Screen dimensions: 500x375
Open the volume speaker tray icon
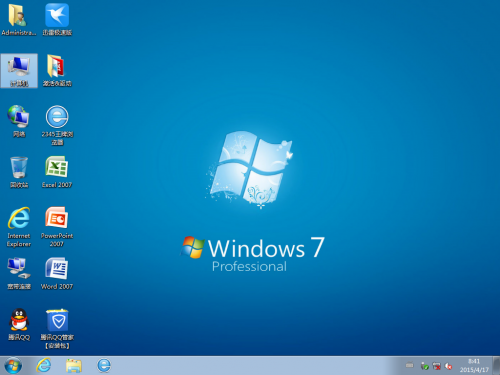(449, 366)
